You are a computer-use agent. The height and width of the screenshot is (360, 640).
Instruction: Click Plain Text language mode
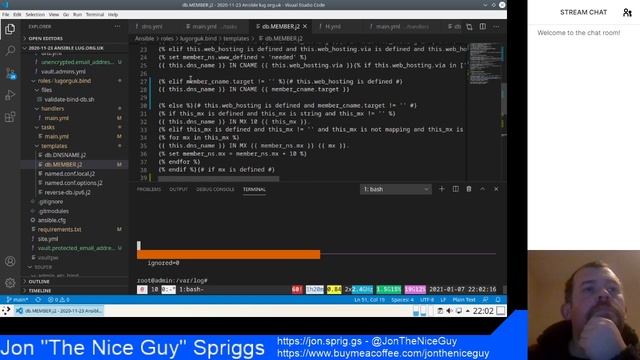coord(464,300)
